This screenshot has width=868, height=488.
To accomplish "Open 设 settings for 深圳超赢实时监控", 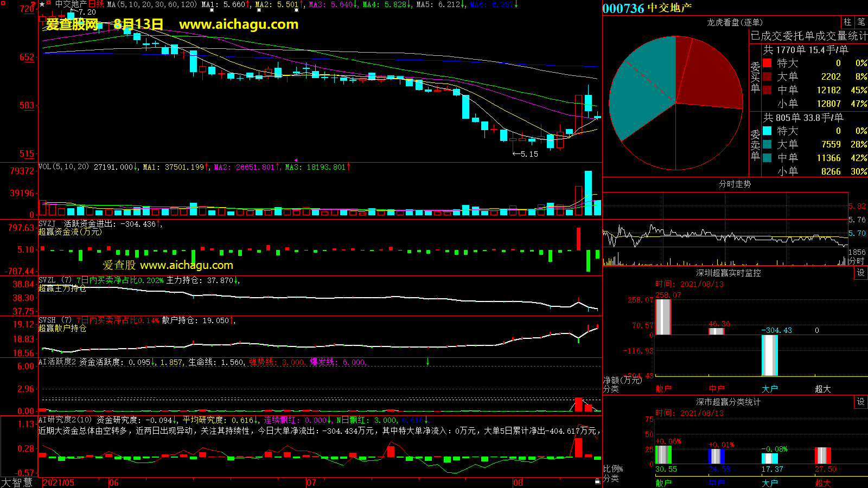I will (861, 273).
